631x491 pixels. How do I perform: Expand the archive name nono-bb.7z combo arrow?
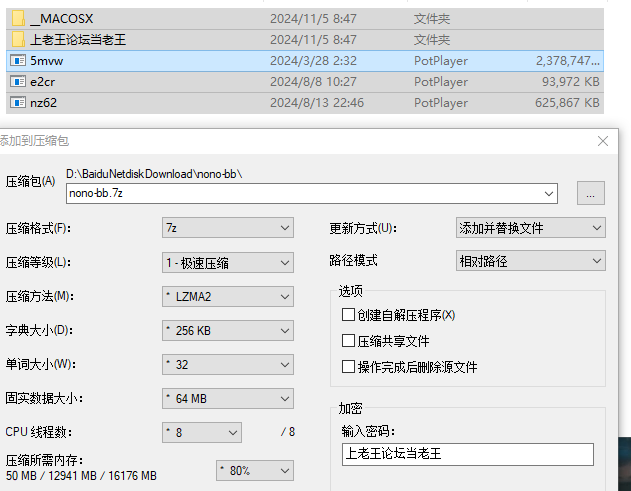tap(549, 194)
